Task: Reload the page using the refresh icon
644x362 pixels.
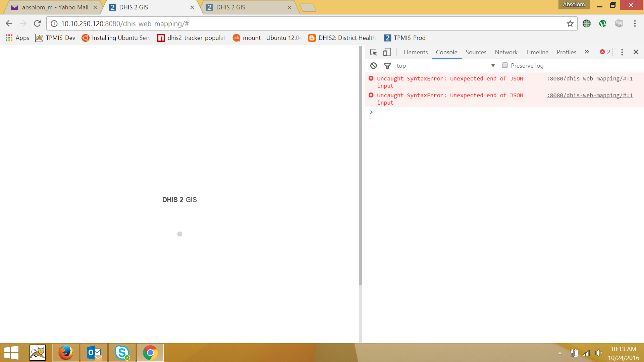Action: (x=37, y=23)
